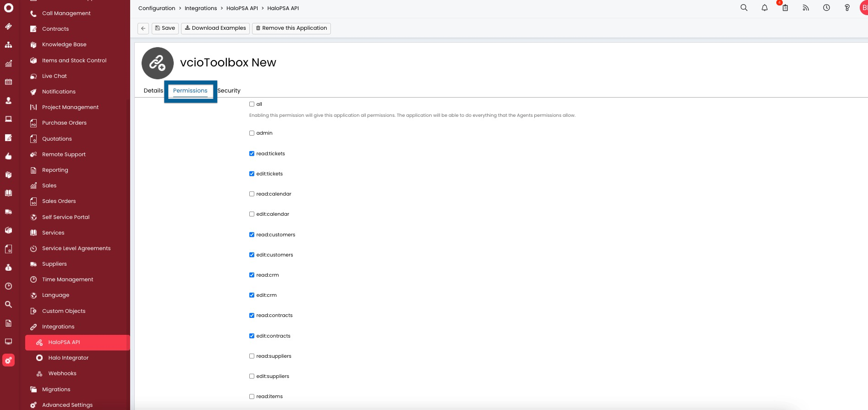Viewport: 868px width, 410px height.
Task: Open Advanced Settings menu item
Action: point(67,405)
